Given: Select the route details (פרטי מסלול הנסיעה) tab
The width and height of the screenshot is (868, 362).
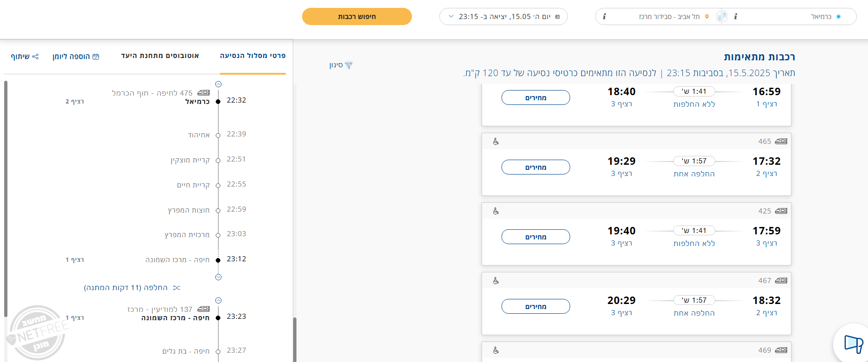Looking at the screenshot, I should (253, 56).
